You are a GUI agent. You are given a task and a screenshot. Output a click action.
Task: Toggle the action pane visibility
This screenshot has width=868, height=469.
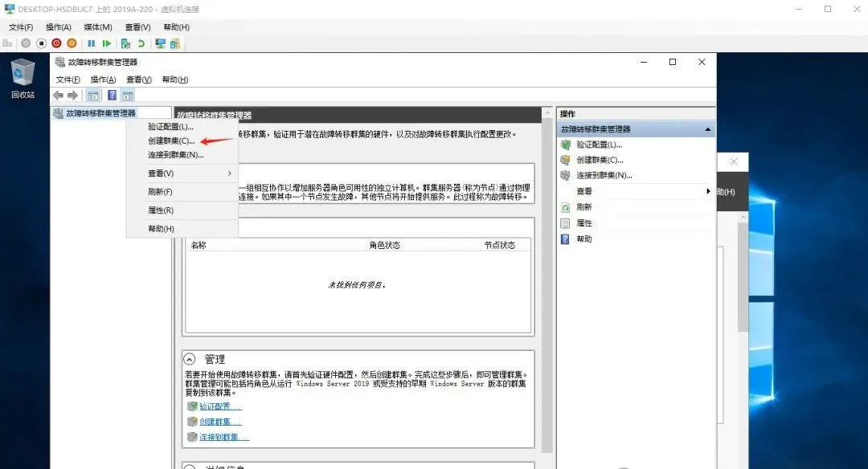[127, 95]
